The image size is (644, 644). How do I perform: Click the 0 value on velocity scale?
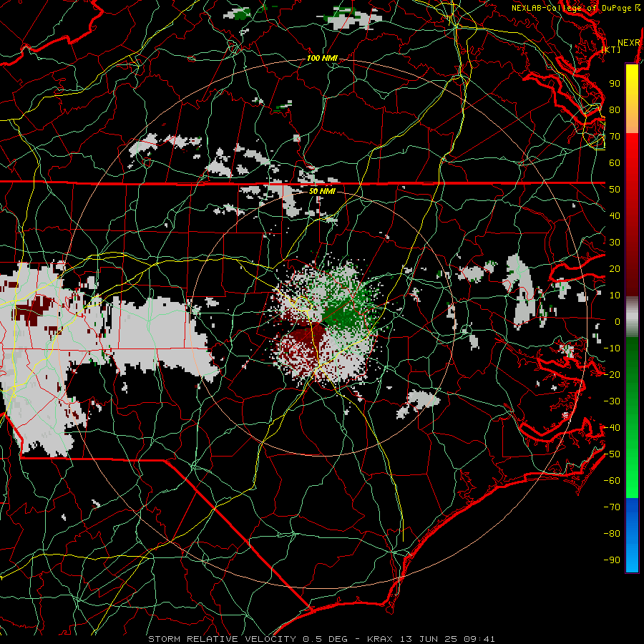pos(618,322)
